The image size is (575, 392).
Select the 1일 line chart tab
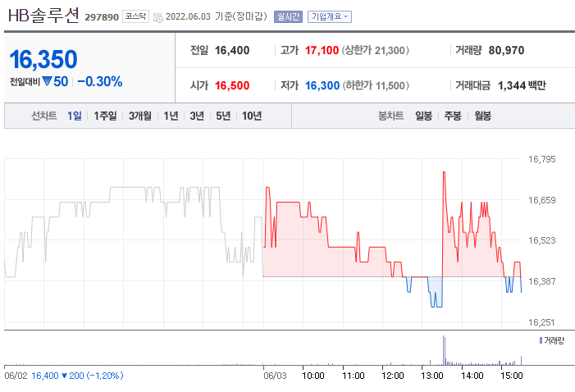pos(75,116)
